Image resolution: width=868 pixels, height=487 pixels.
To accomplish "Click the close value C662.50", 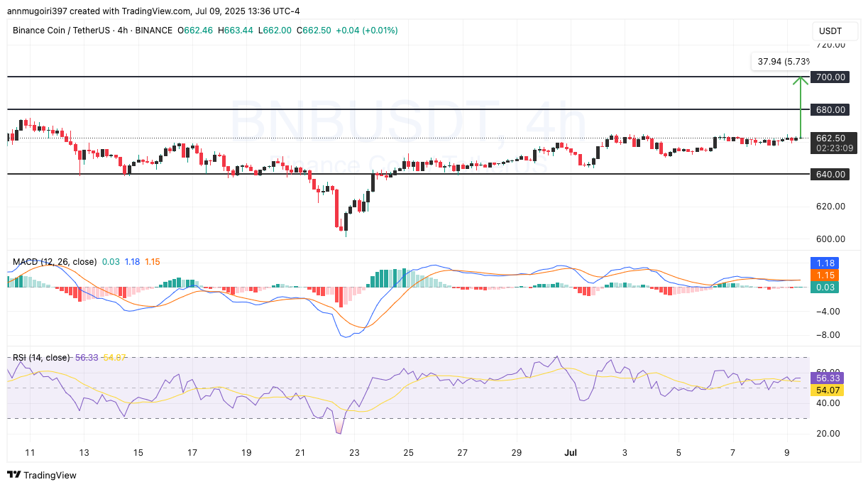I will [312, 31].
